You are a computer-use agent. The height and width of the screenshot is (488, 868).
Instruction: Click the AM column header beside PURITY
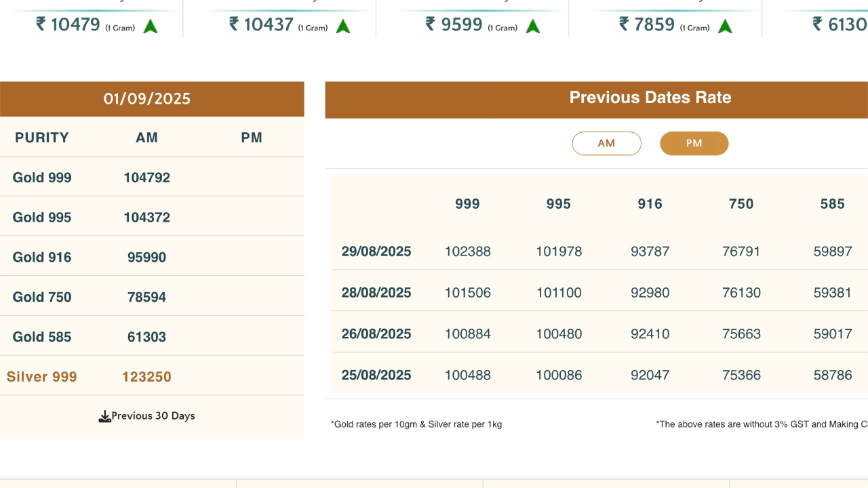tap(146, 138)
